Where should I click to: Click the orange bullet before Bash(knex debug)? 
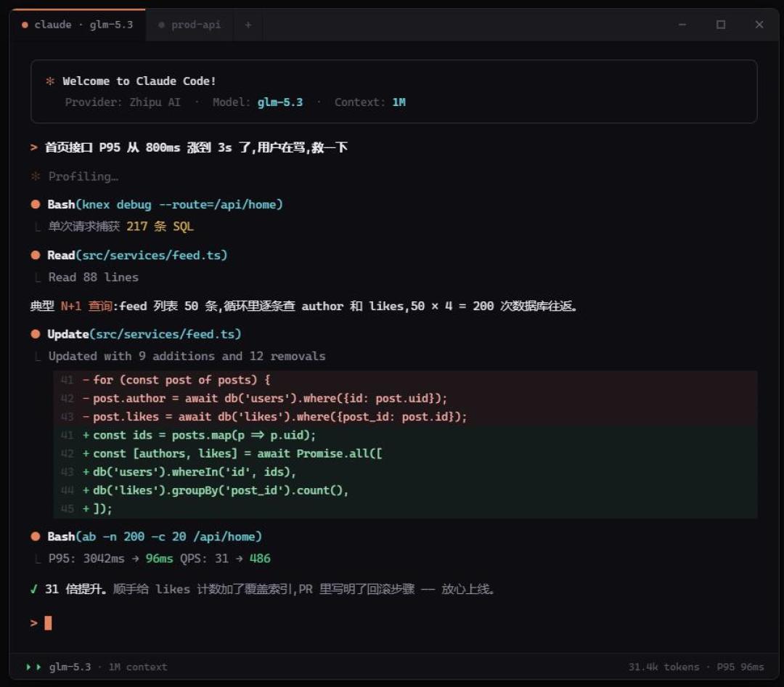pos(36,205)
